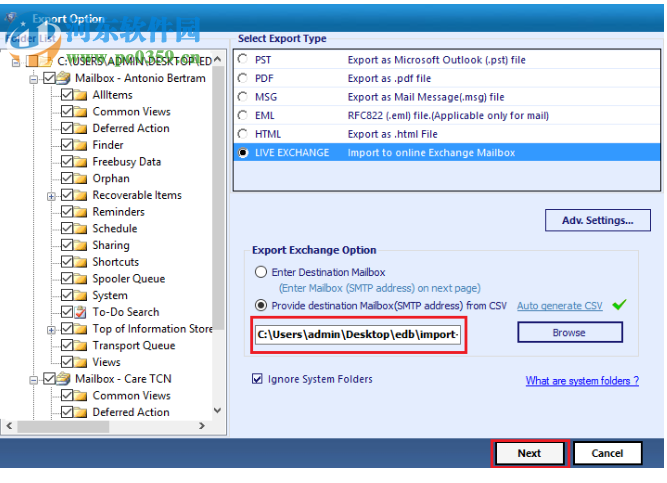Click the To-Do Search task icon
The width and height of the screenshot is (667, 483).
pyautogui.click(x=80, y=312)
